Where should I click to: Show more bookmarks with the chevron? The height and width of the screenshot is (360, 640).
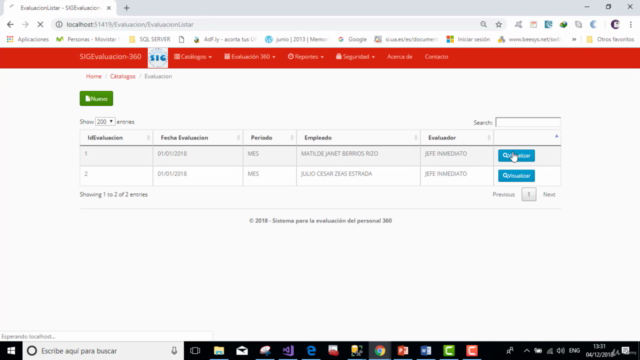[x=574, y=39]
